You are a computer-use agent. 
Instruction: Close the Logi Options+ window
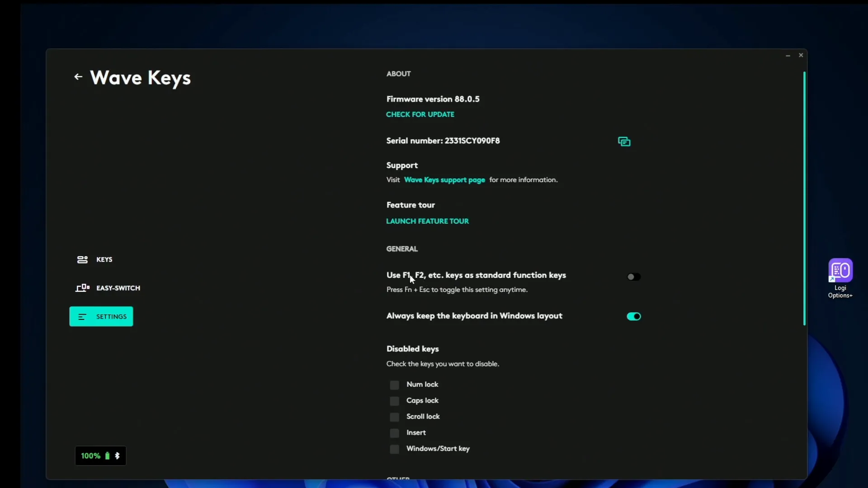[x=801, y=55]
